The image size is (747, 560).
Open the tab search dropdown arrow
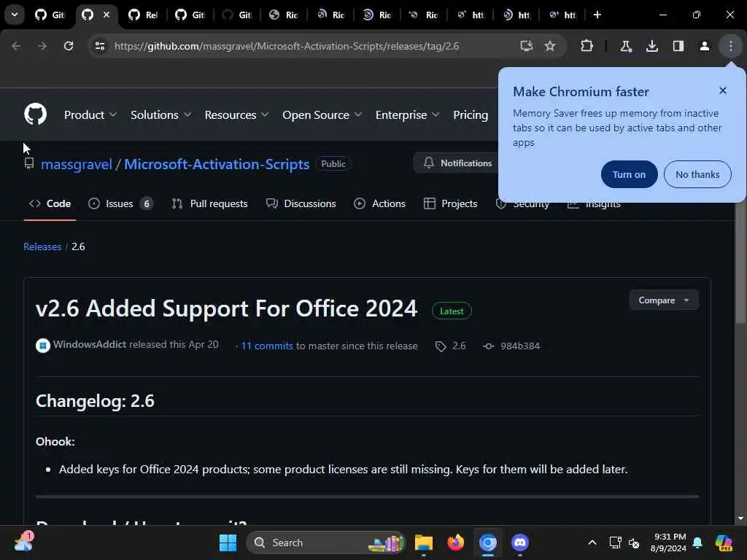pyautogui.click(x=15, y=15)
